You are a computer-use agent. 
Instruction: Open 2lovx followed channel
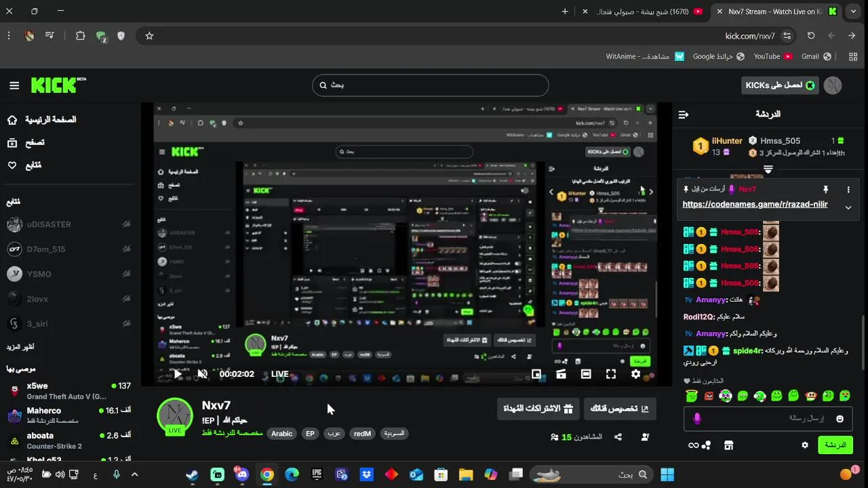(68, 299)
